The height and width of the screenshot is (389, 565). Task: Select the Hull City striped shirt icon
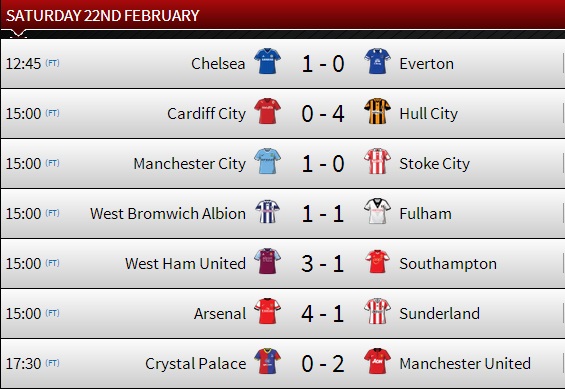(377, 111)
